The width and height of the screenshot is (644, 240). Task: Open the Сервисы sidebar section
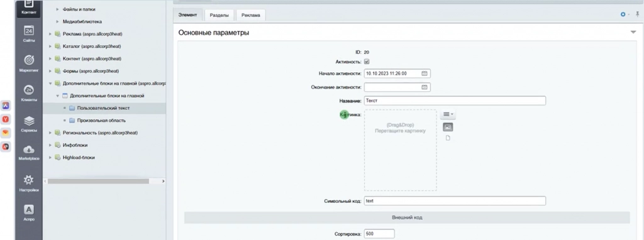point(29,124)
